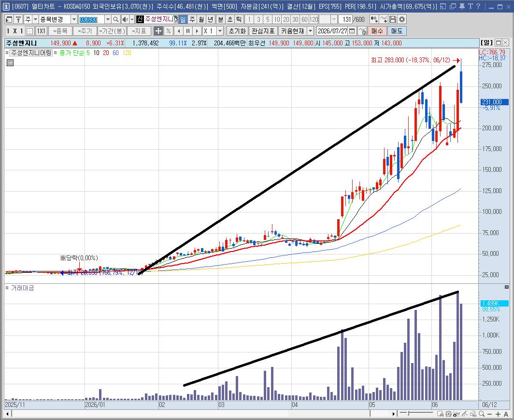Open the calendar date picker icon
Viewport: 514px width, 420px height.
352,31
